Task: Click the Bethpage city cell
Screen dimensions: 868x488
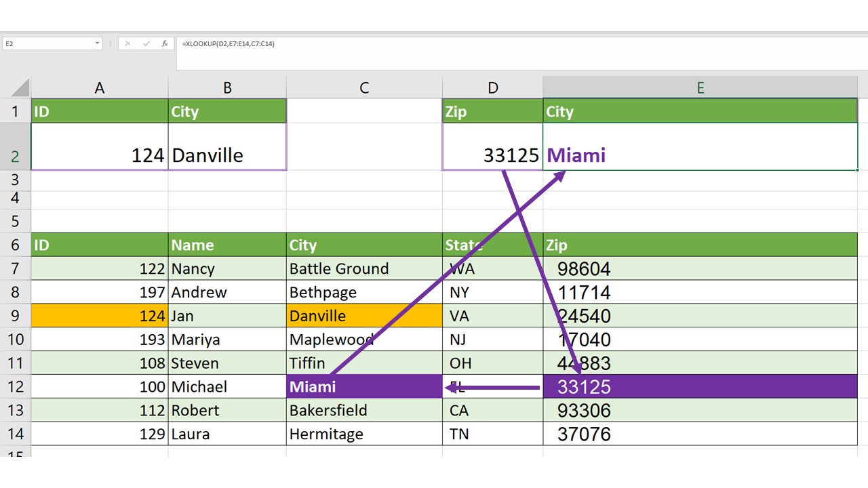Action: [x=364, y=292]
